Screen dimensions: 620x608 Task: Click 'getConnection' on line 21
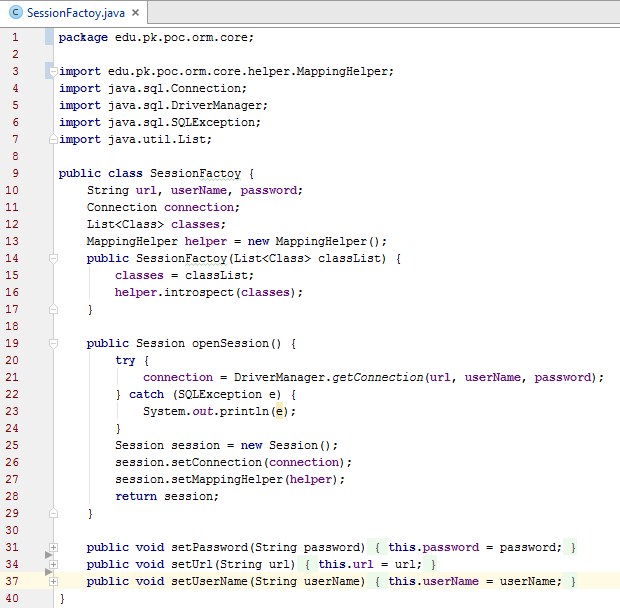click(x=377, y=377)
